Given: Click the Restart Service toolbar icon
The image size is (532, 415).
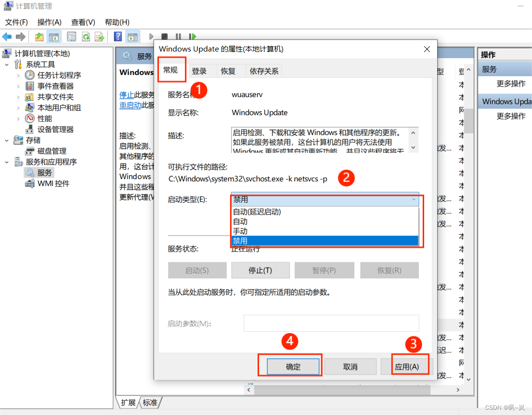Looking at the screenshot, I should [193, 36].
